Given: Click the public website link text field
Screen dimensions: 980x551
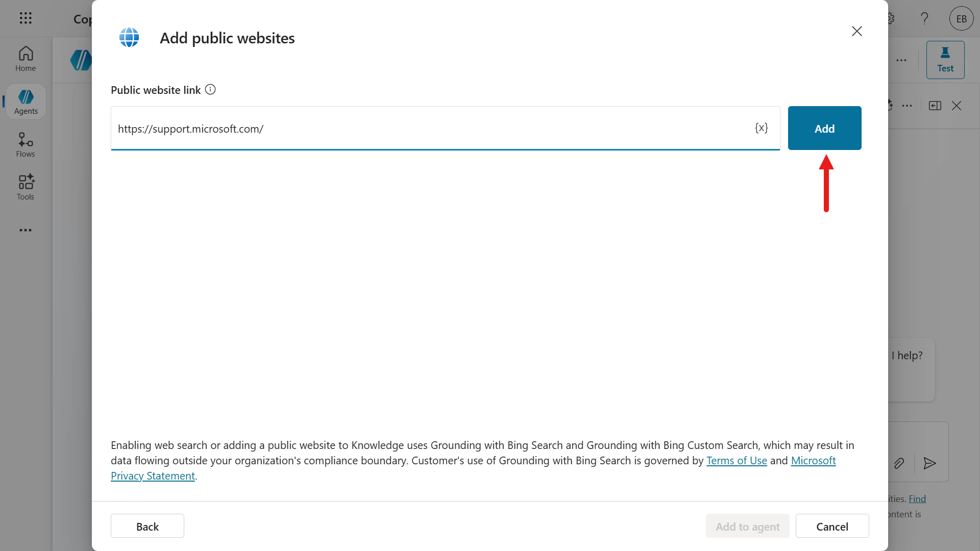Looking at the screenshot, I should point(429,129).
